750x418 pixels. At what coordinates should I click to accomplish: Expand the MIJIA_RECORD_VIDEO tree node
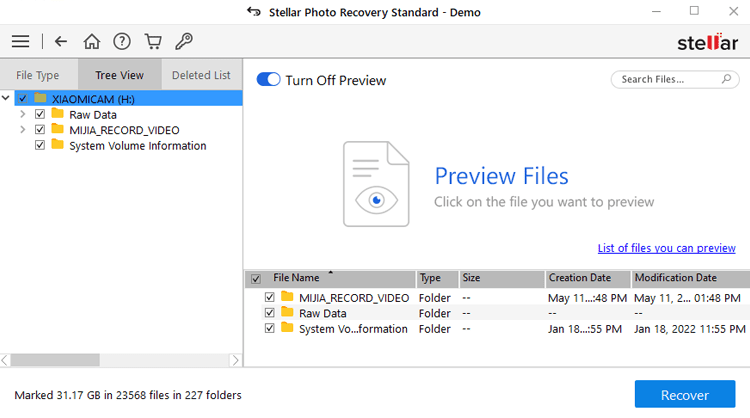pos(22,130)
